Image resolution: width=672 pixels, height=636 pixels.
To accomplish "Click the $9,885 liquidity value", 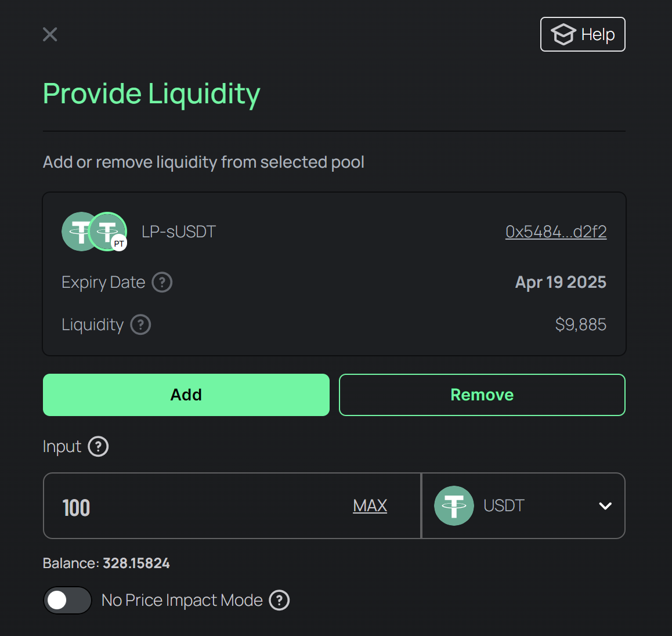I will click(580, 325).
